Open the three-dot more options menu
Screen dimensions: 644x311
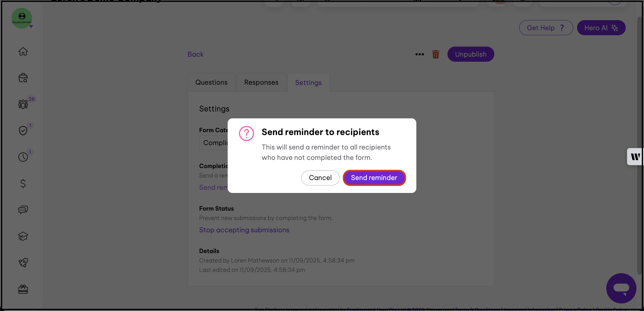point(419,54)
